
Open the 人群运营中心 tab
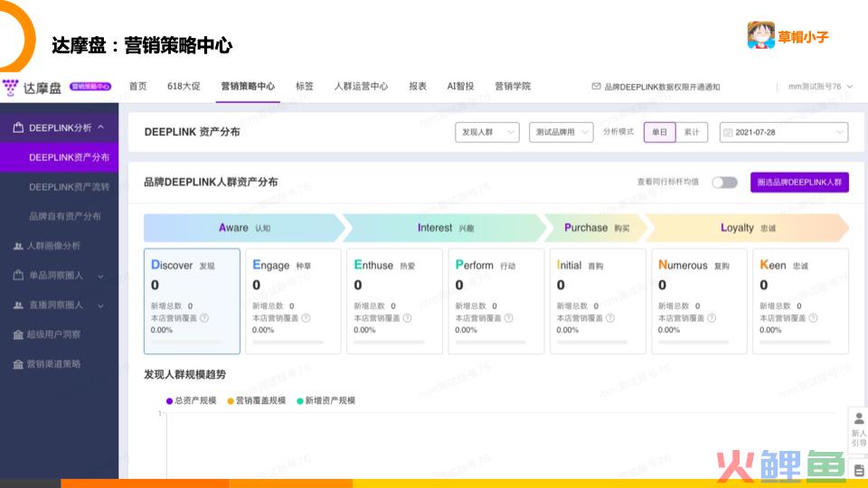tap(361, 87)
